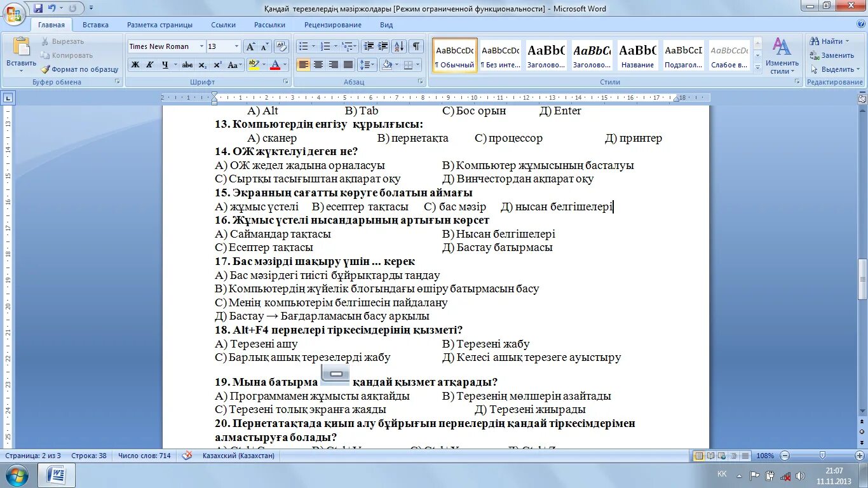Apply Обычный style
868x488 pixels.
point(455,55)
